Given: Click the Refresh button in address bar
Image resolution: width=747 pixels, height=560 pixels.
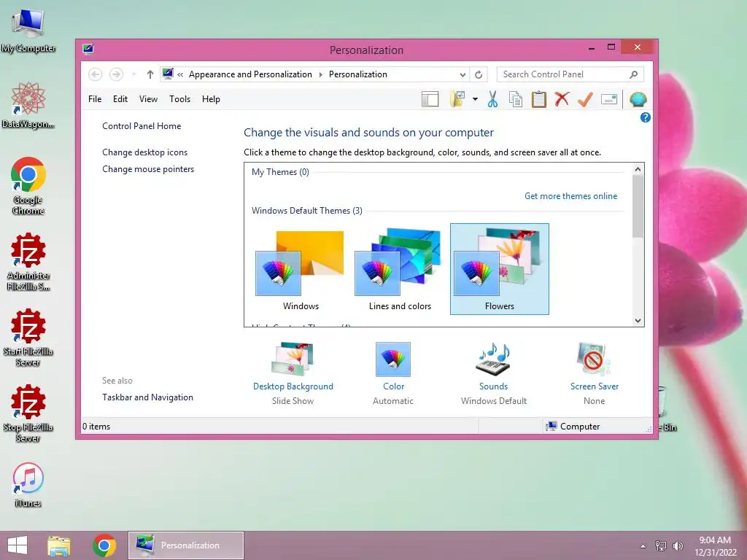Looking at the screenshot, I should (x=479, y=75).
